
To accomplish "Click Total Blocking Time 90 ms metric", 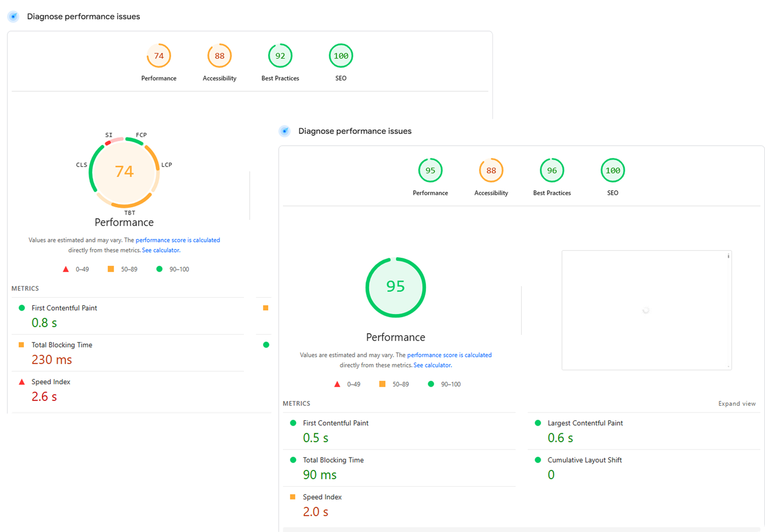I will click(x=399, y=468).
